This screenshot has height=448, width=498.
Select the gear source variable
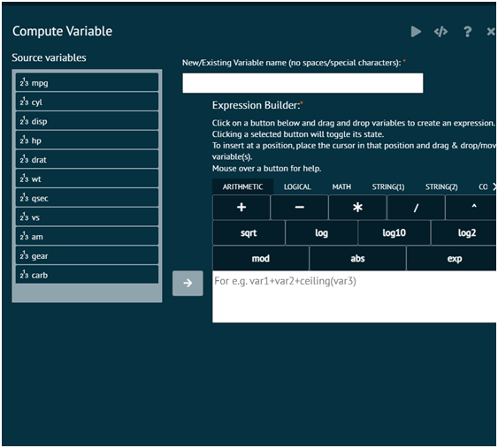point(87,255)
